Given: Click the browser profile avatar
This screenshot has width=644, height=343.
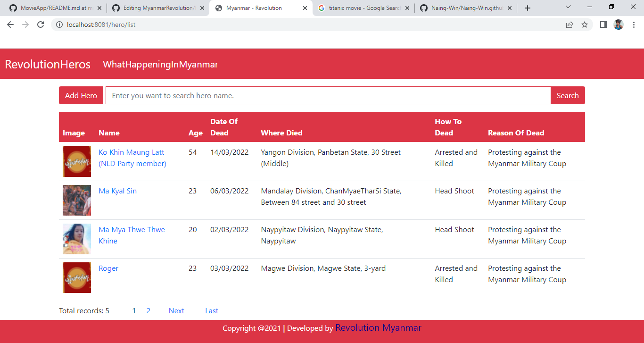Looking at the screenshot, I should coord(618,25).
